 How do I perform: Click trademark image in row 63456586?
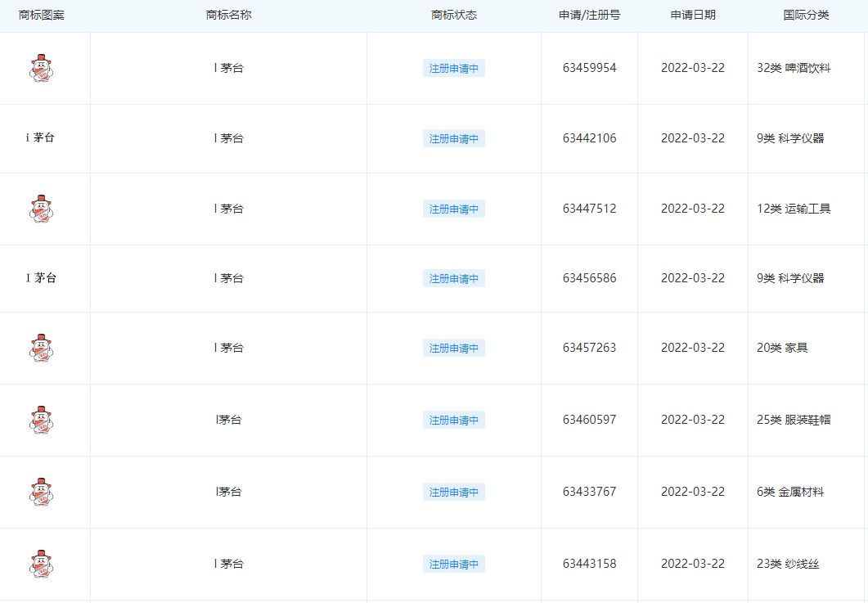(x=41, y=278)
